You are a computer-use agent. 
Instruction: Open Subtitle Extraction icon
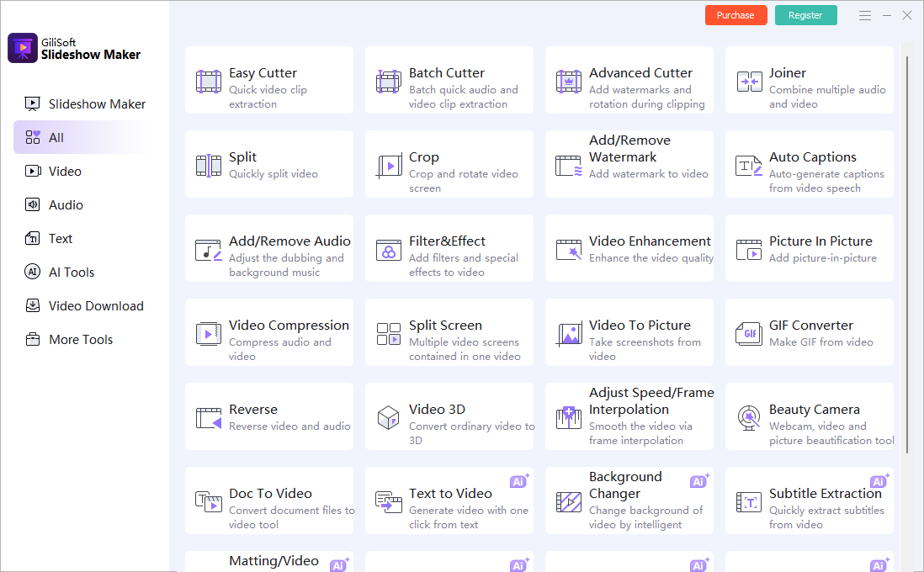click(749, 502)
